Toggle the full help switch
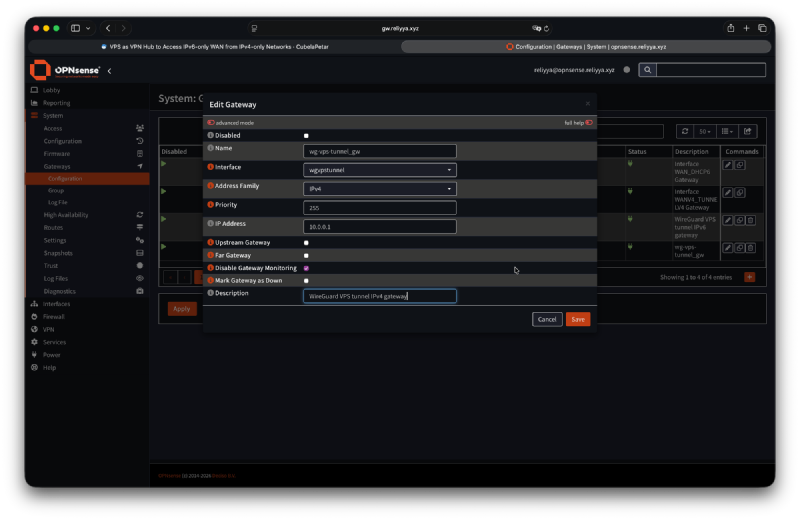 [x=589, y=123]
